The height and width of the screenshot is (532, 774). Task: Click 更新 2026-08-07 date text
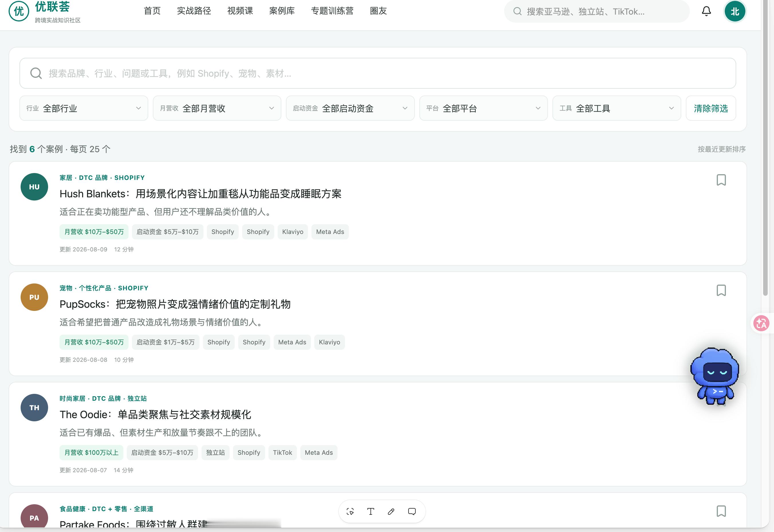pyautogui.click(x=83, y=470)
